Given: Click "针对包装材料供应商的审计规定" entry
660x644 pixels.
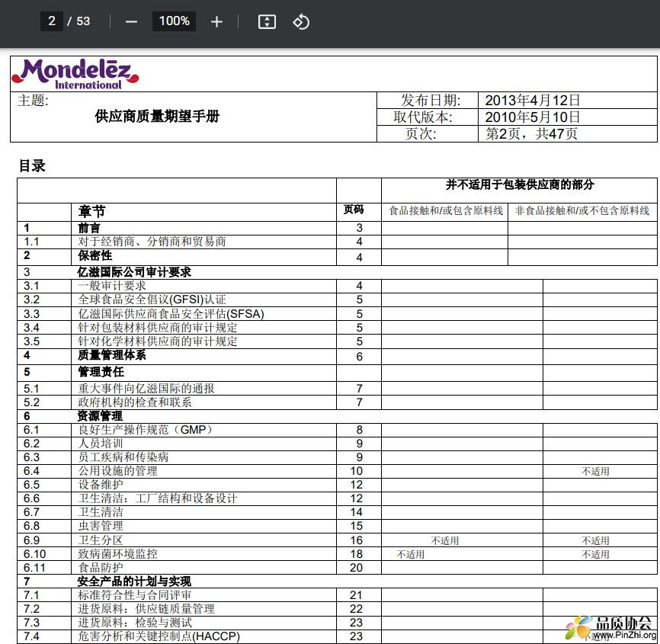Looking at the screenshot, I should 158,328.
